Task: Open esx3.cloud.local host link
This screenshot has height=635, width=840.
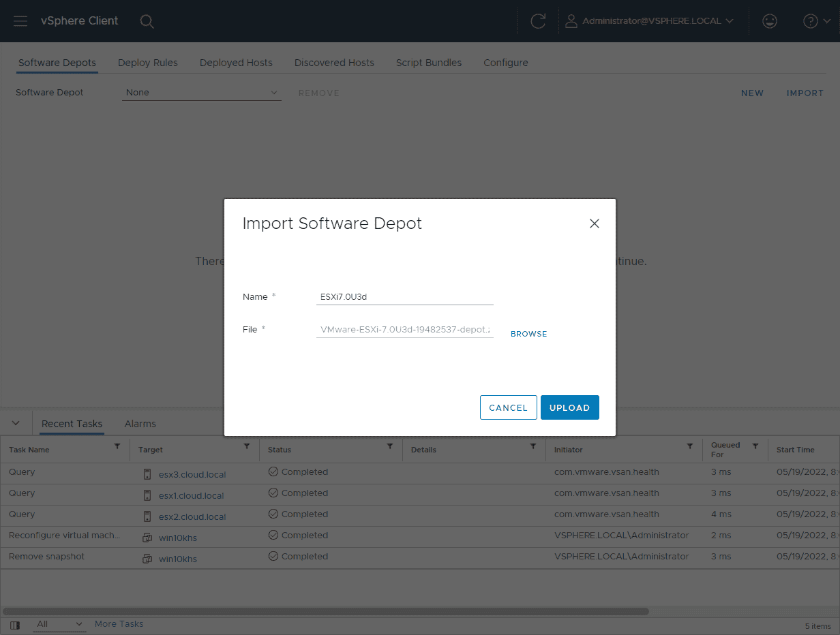Action: [192, 474]
